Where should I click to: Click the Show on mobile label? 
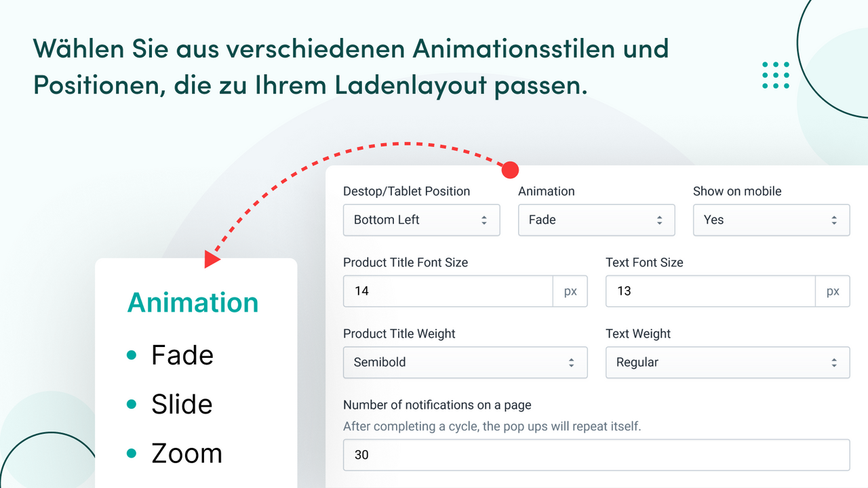(737, 191)
